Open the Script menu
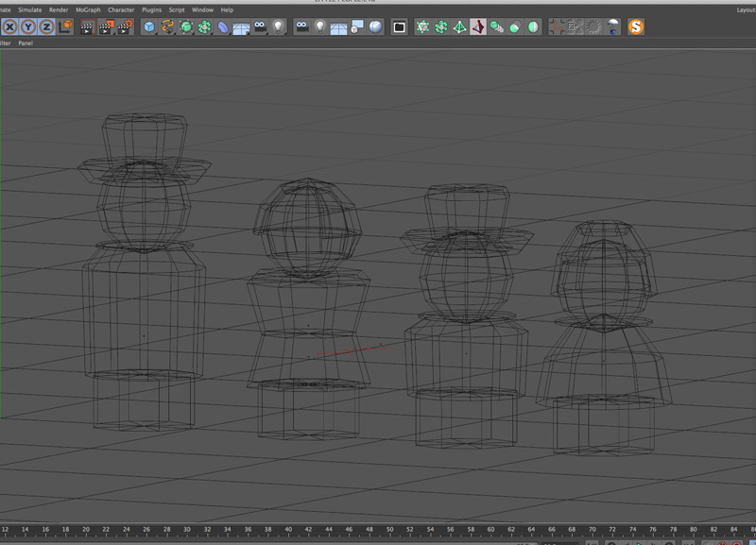The height and width of the screenshot is (545, 756). [x=177, y=9]
